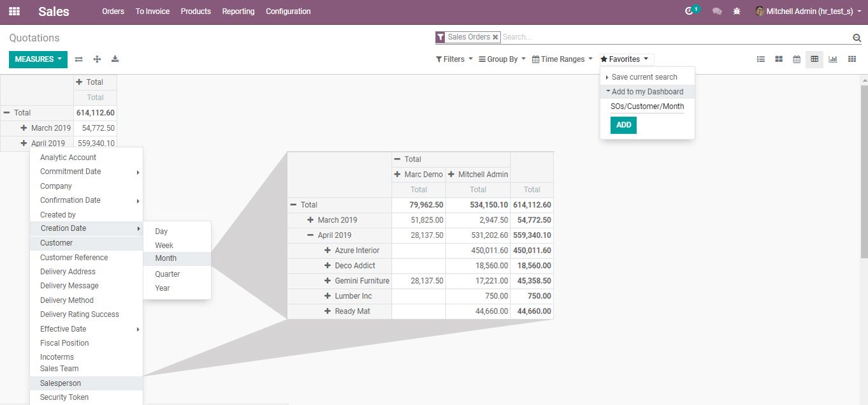Open the Group By dropdown
Viewport: 868px width, 405px height.
click(502, 59)
